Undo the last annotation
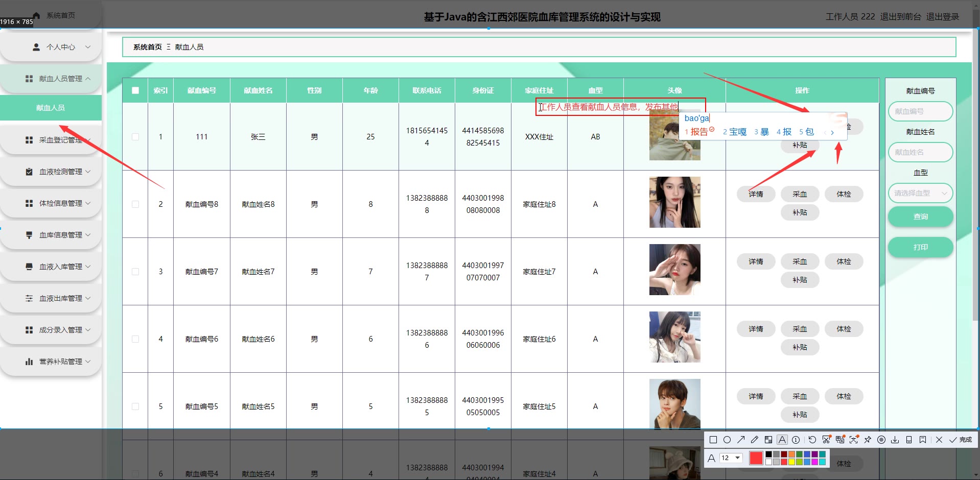Screen dimensions: 980x480 [812, 440]
